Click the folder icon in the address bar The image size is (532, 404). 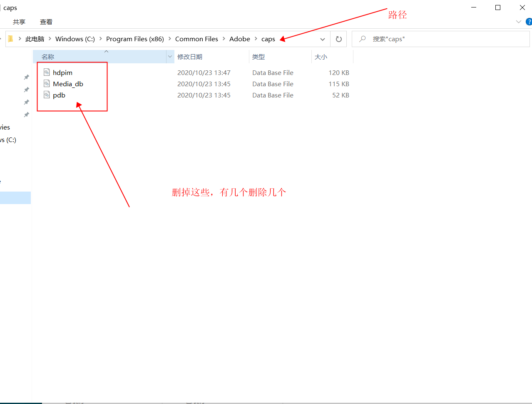pos(11,39)
